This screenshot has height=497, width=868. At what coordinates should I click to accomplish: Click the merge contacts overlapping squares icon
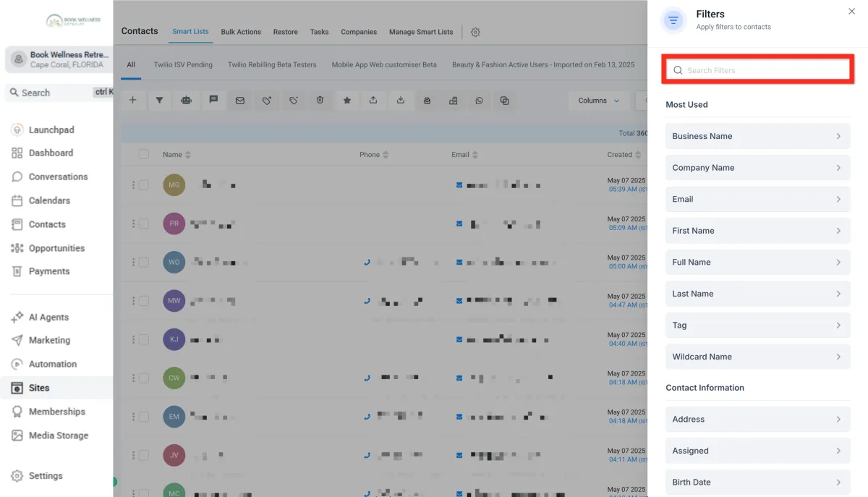(x=505, y=101)
